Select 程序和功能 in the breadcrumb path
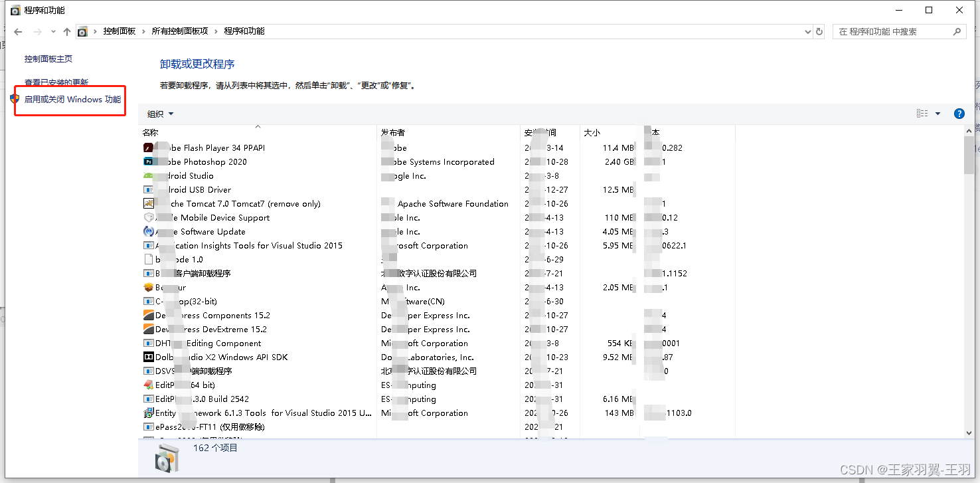Screen dimensions: 980x483 [x=244, y=31]
